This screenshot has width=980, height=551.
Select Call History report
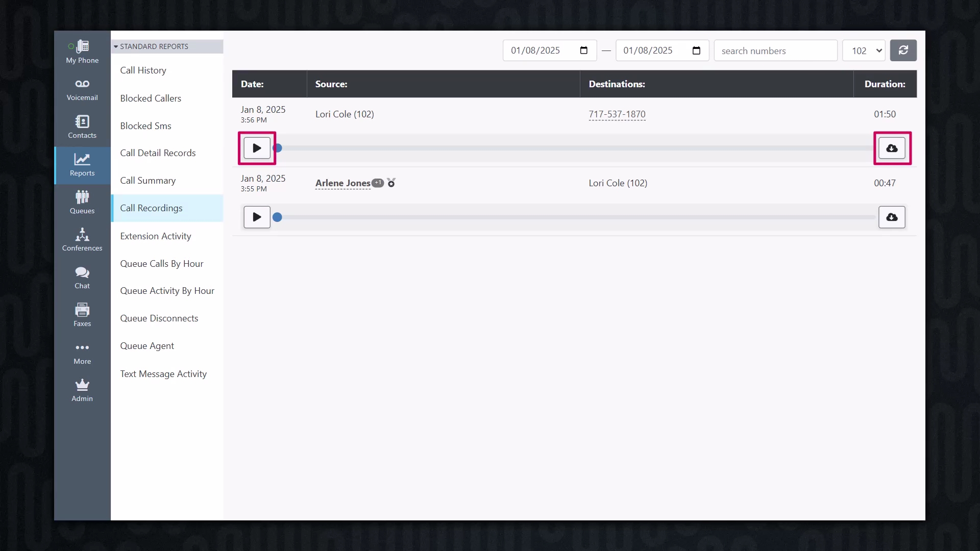[x=143, y=70]
